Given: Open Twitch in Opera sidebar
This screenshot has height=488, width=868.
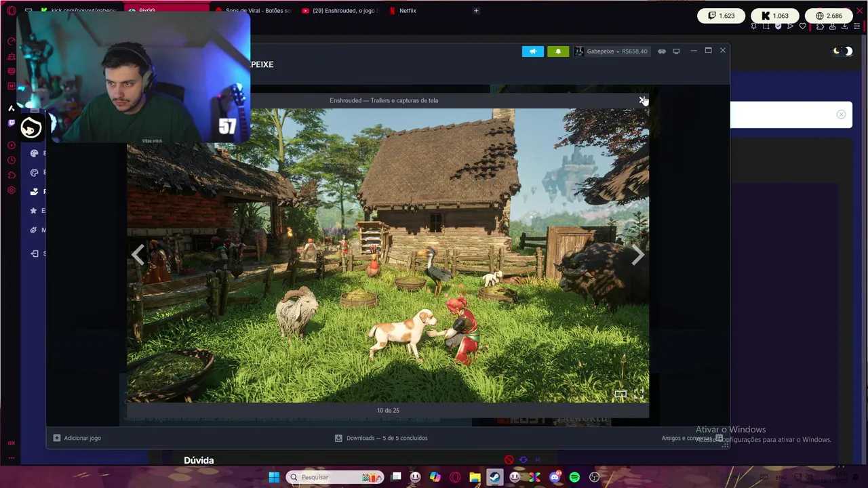Looking at the screenshot, I should (11, 123).
